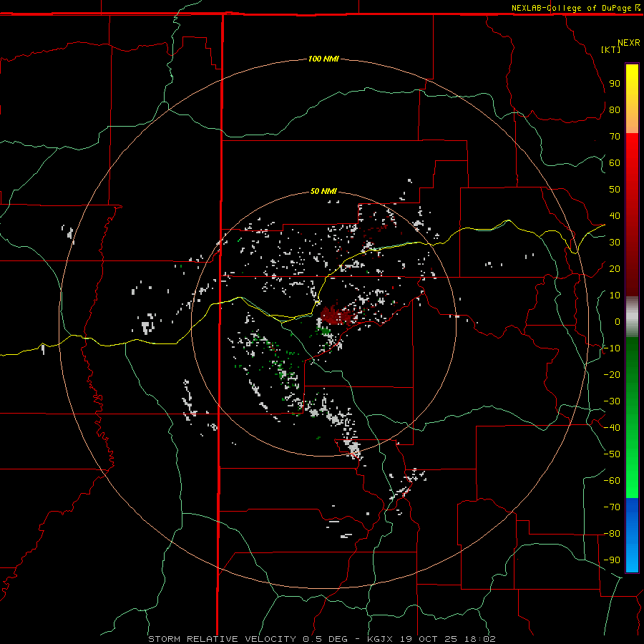Click the -20 value on velocity scale
Image resolution: width=644 pixels, height=644 pixels.
coord(612,374)
